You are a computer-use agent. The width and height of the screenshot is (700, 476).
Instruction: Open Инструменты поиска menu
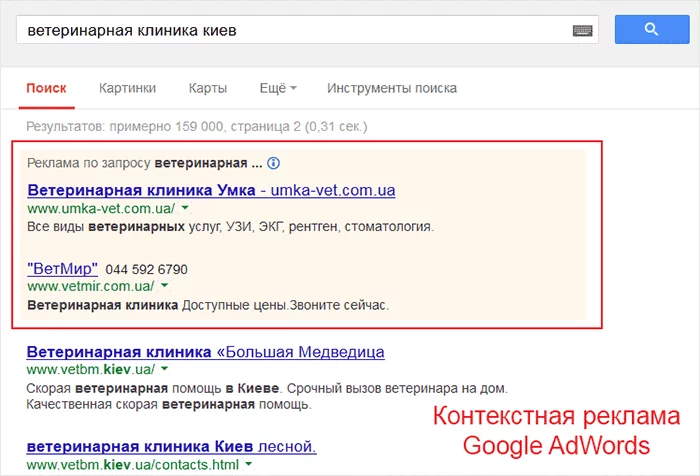pos(391,88)
